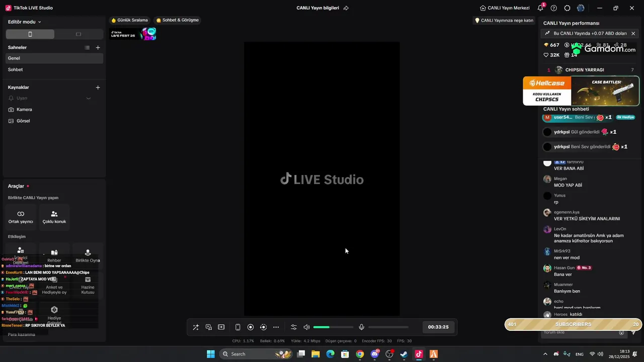The height and width of the screenshot is (362, 644).
Task: Open Steam from the taskbar
Action: pos(404,354)
